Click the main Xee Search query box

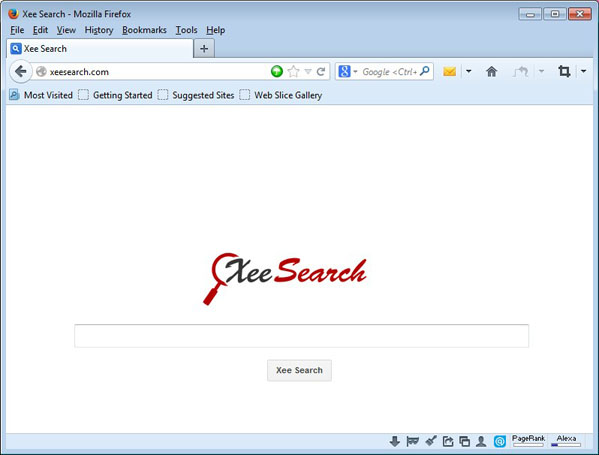coord(301,336)
